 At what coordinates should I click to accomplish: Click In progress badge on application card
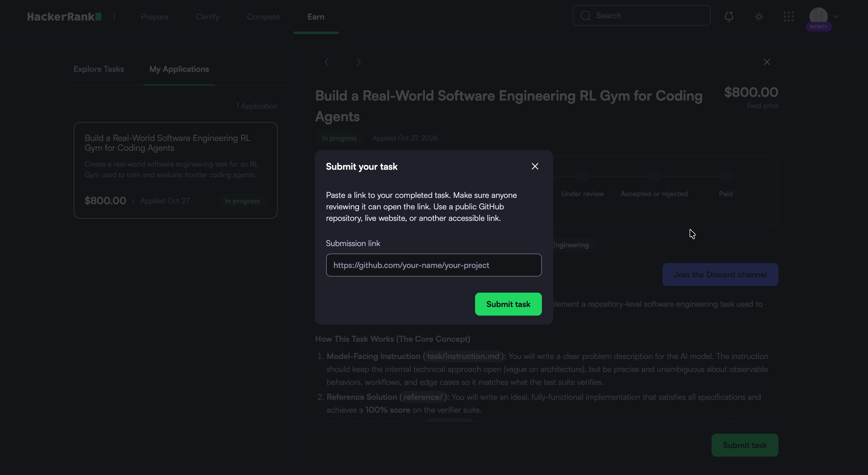(x=242, y=201)
